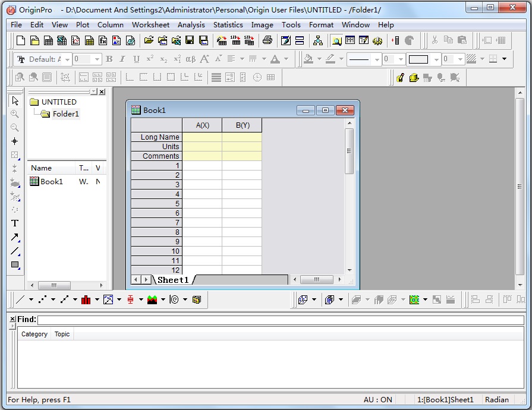
Task: Open a new Matrix window
Action: [89, 40]
